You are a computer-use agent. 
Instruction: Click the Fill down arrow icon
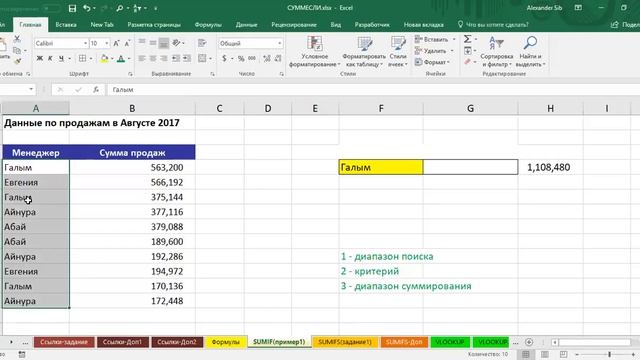[468, 51]
